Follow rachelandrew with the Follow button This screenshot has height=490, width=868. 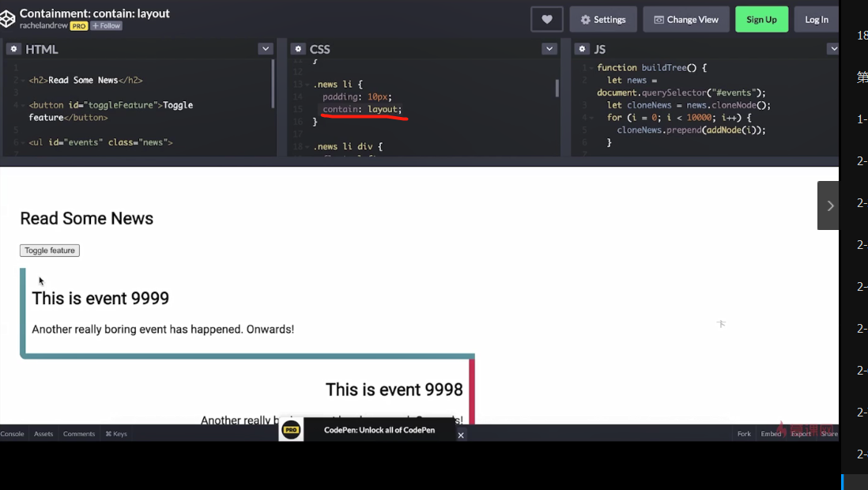coord(106,25)
